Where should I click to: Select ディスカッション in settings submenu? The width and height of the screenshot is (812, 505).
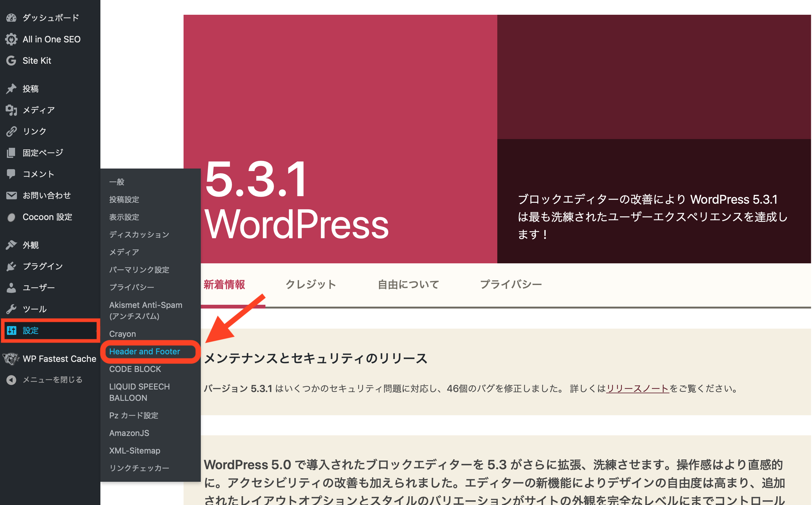139,234
